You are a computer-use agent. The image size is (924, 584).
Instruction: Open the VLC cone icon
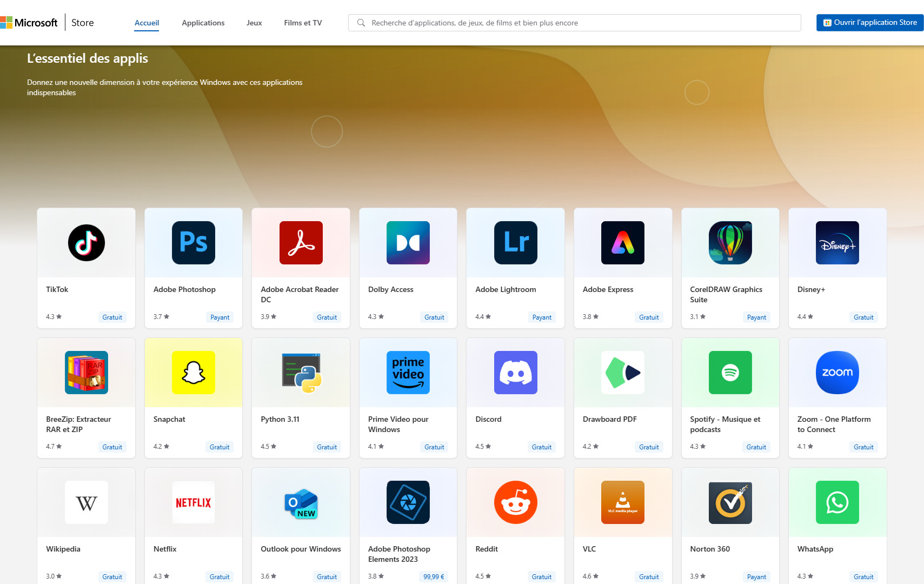pyautogui.click(x=623, y=502)
